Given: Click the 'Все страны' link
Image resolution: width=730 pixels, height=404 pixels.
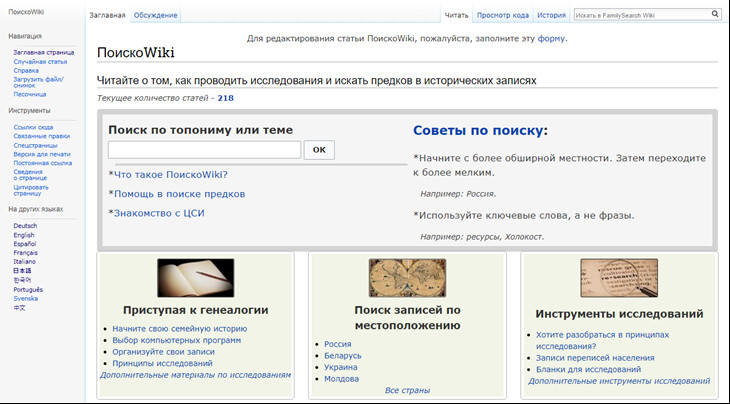Looking at the screenshot, I should tap(407, 390).
